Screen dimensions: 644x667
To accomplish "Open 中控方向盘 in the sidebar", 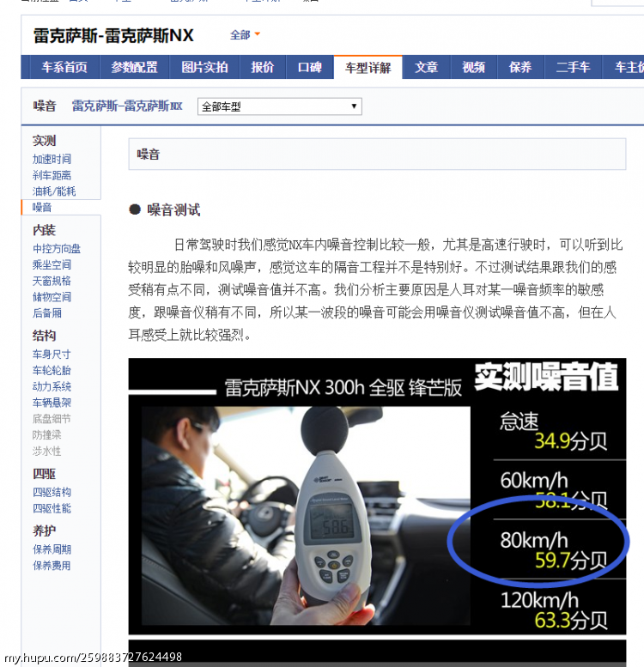I will (57, 248).
